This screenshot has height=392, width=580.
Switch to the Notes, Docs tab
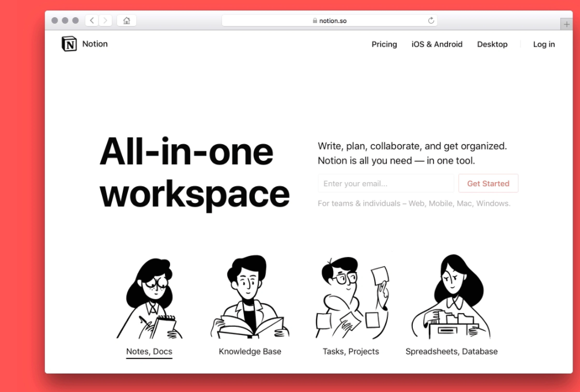149,352
